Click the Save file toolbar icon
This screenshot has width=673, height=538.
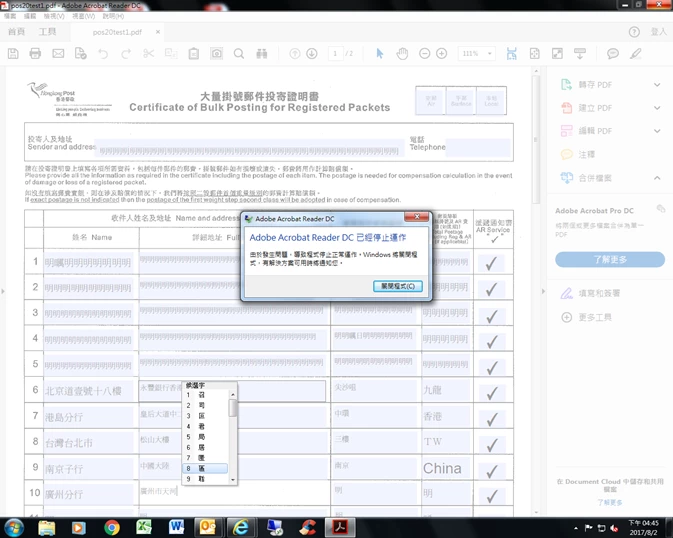click(13, 54)
